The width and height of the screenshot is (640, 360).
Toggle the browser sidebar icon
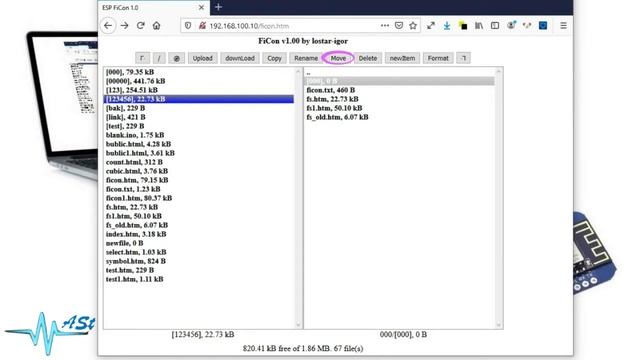[495, 26]
